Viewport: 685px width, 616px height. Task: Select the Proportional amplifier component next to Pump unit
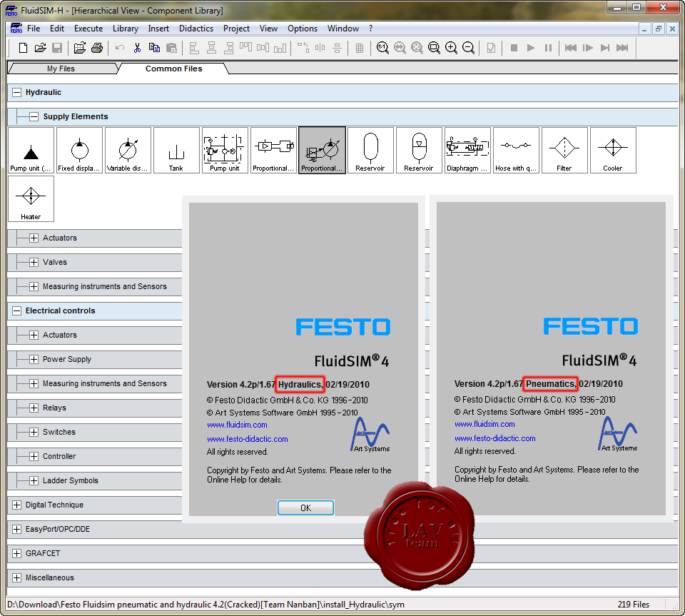(273, 151)
